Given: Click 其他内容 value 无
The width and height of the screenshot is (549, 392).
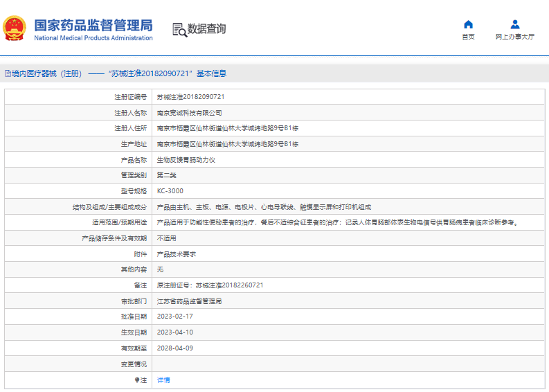Looking at the screenshot, I should pos(160,269).
